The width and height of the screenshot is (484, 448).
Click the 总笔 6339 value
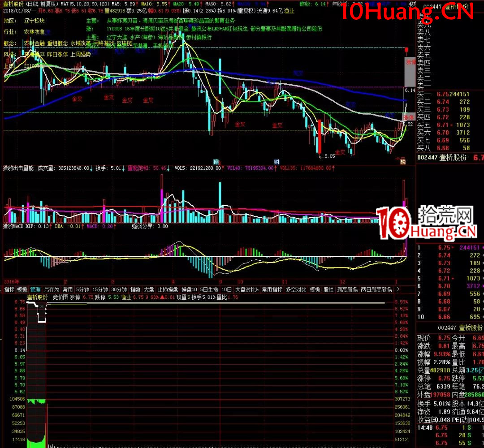pos(444,386)
